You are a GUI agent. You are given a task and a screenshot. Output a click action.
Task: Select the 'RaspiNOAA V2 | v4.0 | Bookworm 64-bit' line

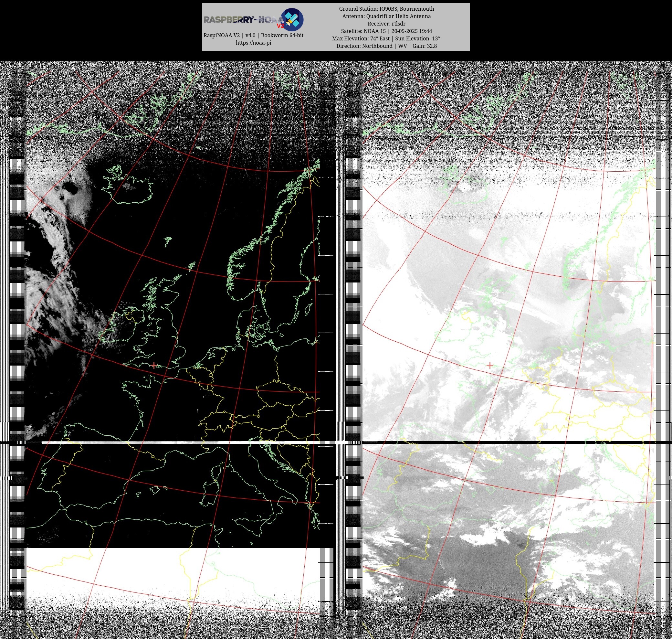point(253,36)
